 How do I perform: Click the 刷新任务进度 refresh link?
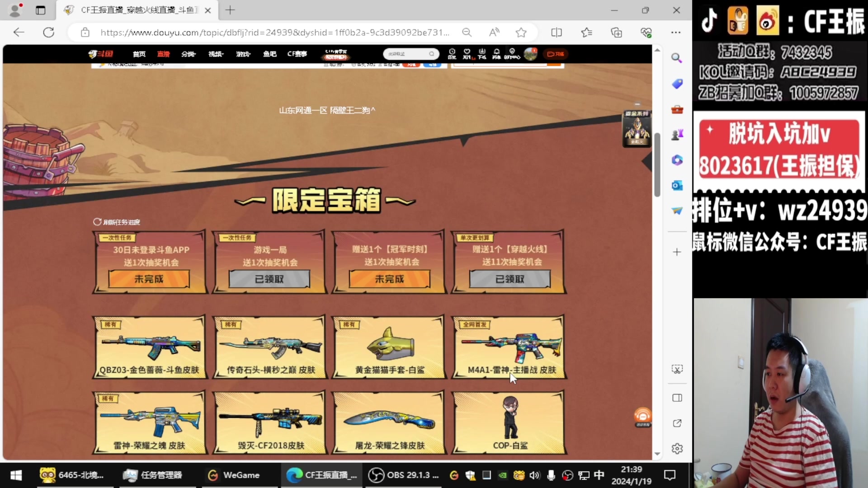coord(117,222)
